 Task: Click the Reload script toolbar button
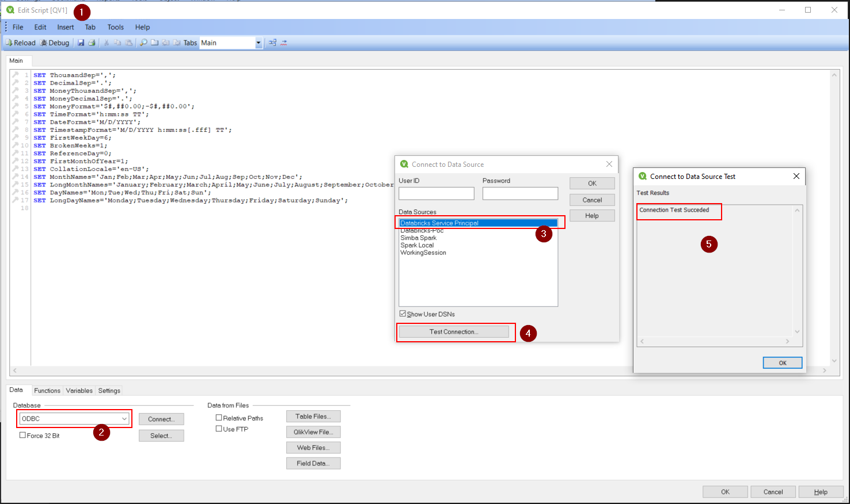pyautogui.click(x=20, y=43)
